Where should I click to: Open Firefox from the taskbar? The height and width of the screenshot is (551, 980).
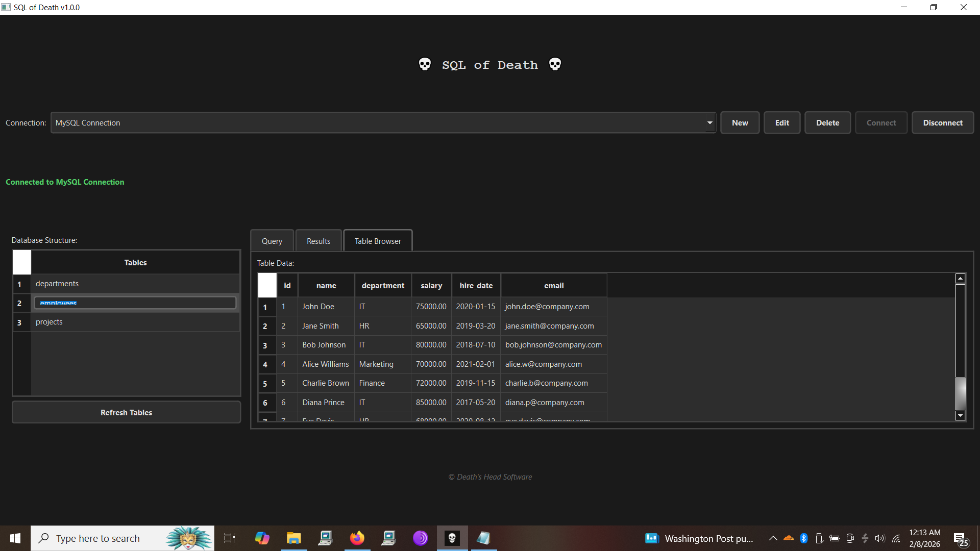pyautogui.click(x=357, y=538)
